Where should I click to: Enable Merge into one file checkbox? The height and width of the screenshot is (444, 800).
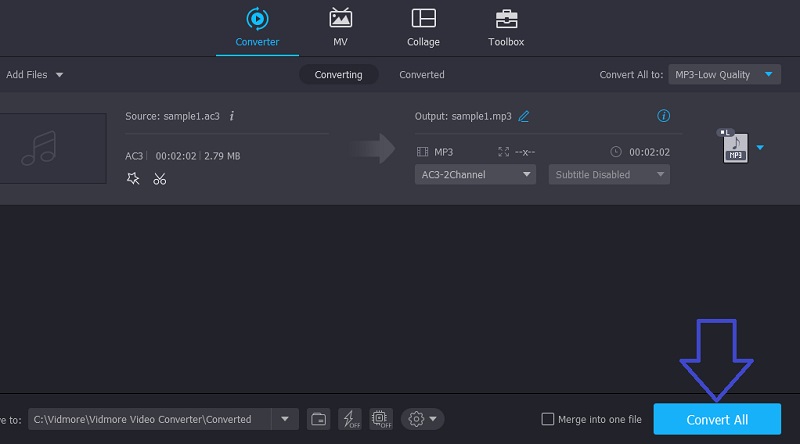[547, 419]
